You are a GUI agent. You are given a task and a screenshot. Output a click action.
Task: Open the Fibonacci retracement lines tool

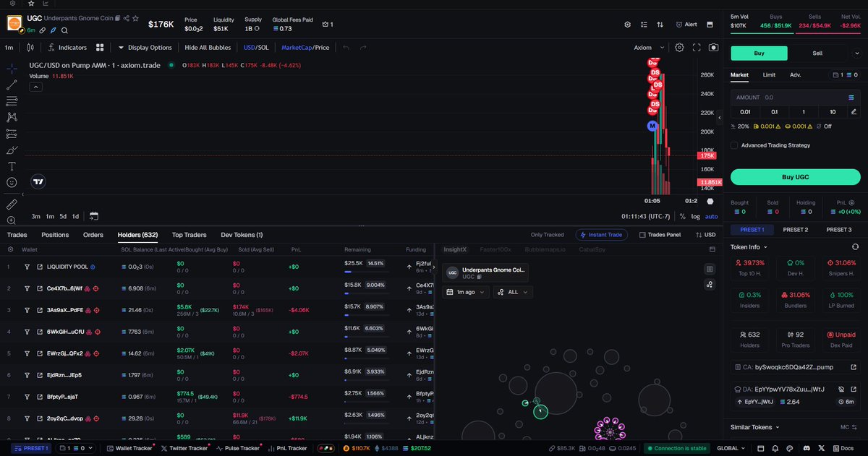(x=12, y=101)
